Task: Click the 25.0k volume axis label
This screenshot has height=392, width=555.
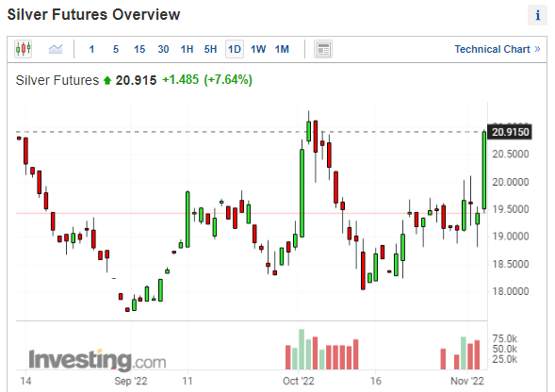Action: point(505,359)
